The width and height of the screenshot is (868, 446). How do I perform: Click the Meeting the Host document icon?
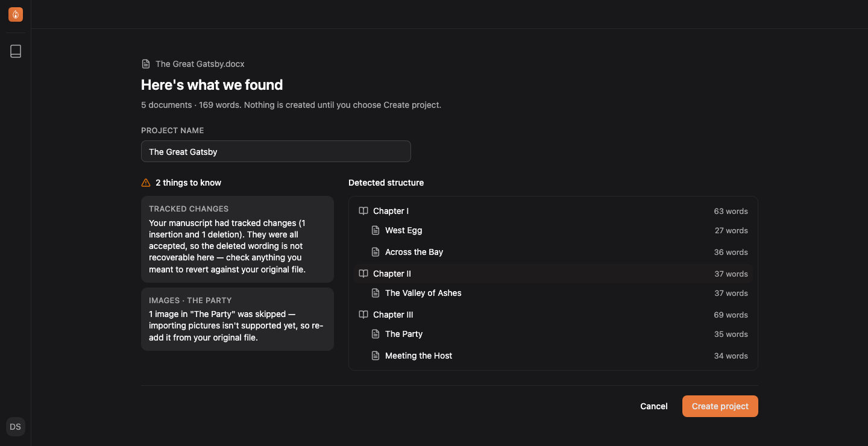(x=376, y=356)
